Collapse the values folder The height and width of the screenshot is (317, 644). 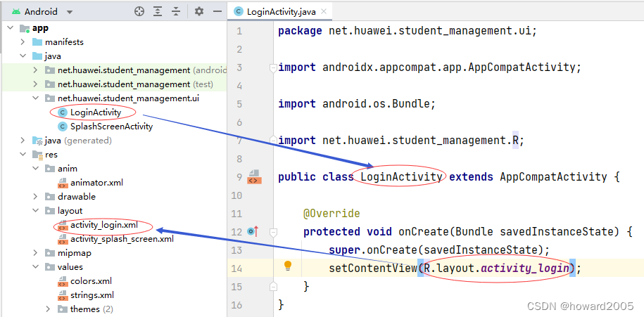36,267
